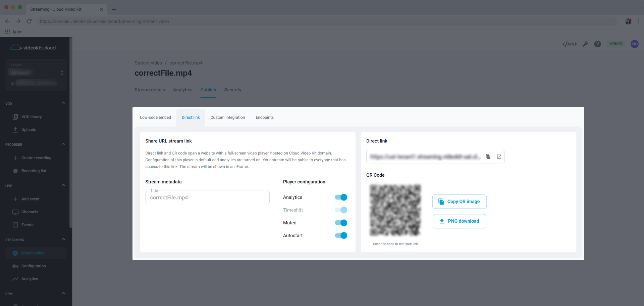Switch to the Stream details tab
This screenshot has height=306, width=644.
tap(150, 90)
